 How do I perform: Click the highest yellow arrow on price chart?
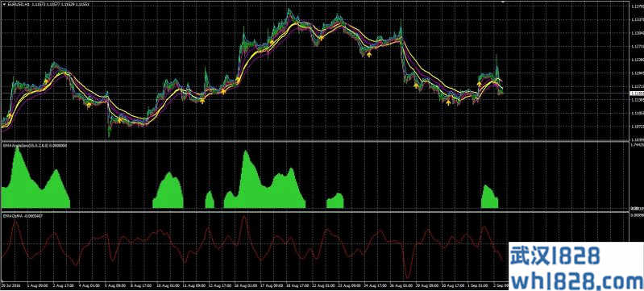[x=321, y=37]
